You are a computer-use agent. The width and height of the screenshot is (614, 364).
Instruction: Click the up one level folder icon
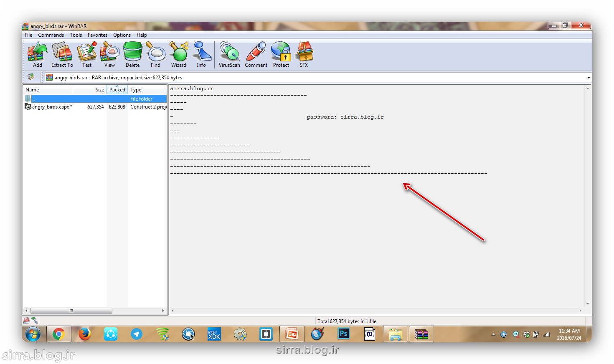click(31, 77)
